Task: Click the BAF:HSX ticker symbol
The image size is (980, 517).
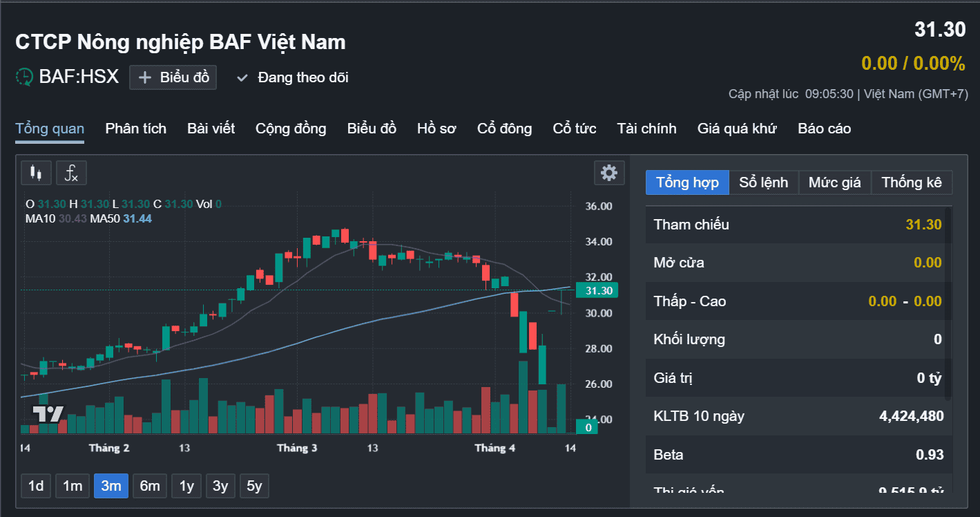Action: [79, 77]
